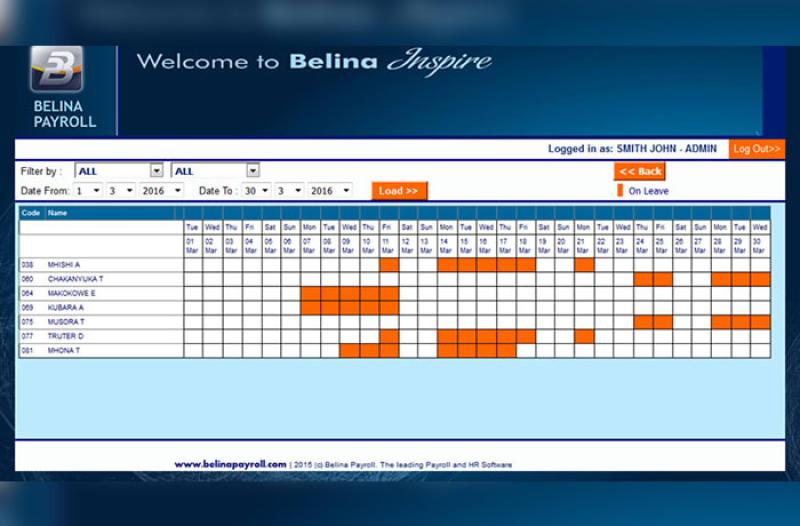Viewport: 800px width, 526px height.
Task: Click the Belina Payroll logo icon
Action: (56, 70)
